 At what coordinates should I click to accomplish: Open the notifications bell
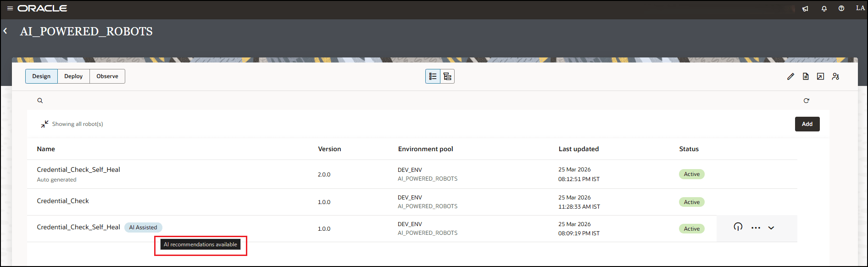tap(824, 9)
